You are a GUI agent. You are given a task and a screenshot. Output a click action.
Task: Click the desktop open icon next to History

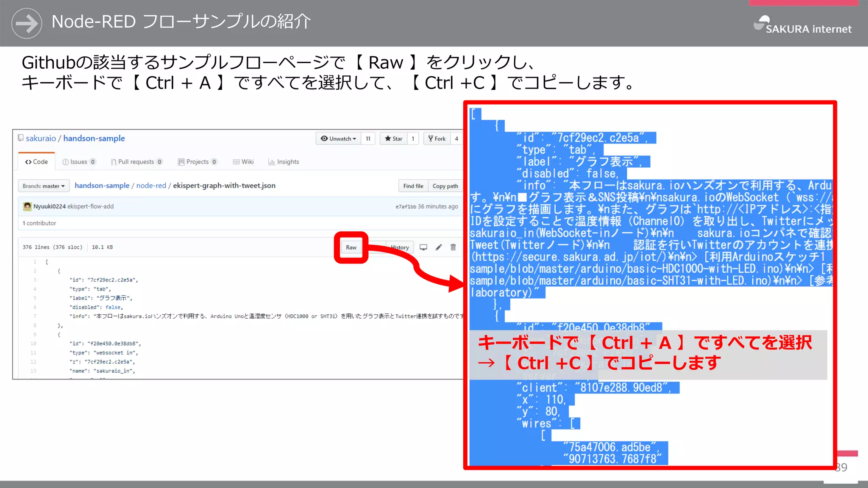click(x=423, y=247)
